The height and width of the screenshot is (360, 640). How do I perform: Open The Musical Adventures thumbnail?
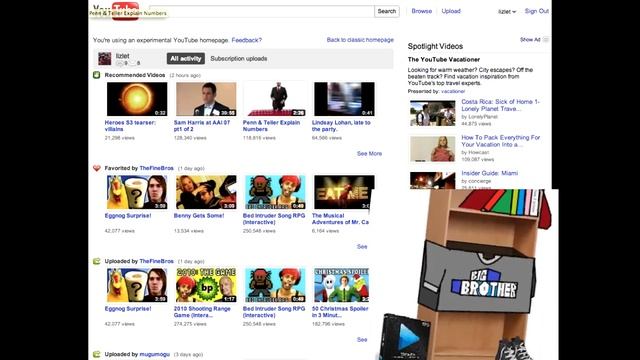pos(344,192)
